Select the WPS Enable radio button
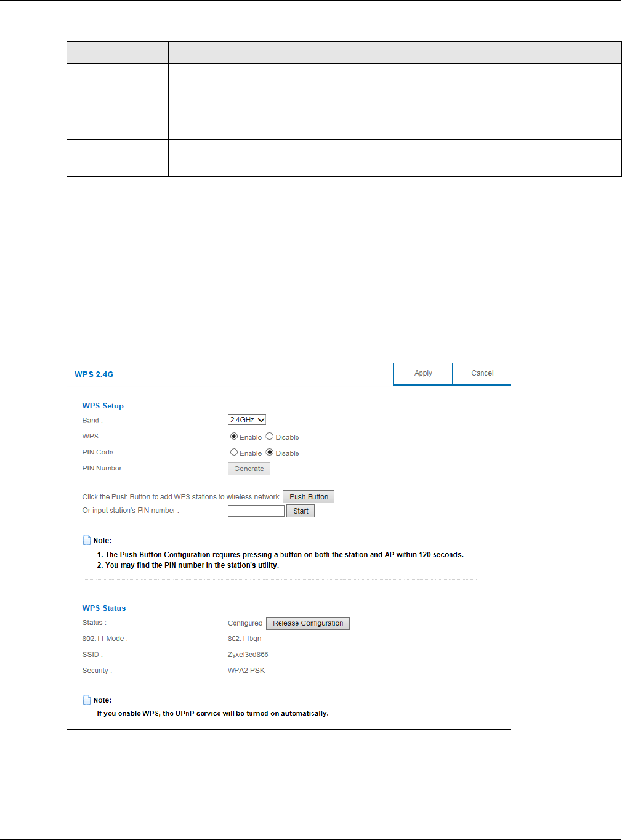 click(x=234, y=436)
